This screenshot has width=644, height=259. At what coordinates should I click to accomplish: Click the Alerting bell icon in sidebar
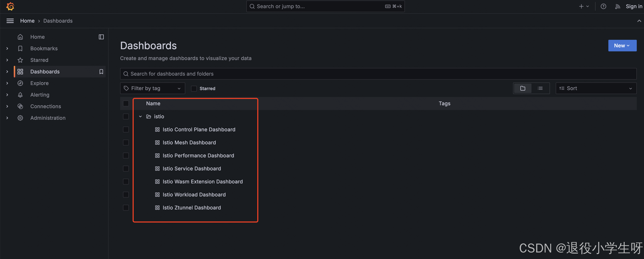click(20, 95)
